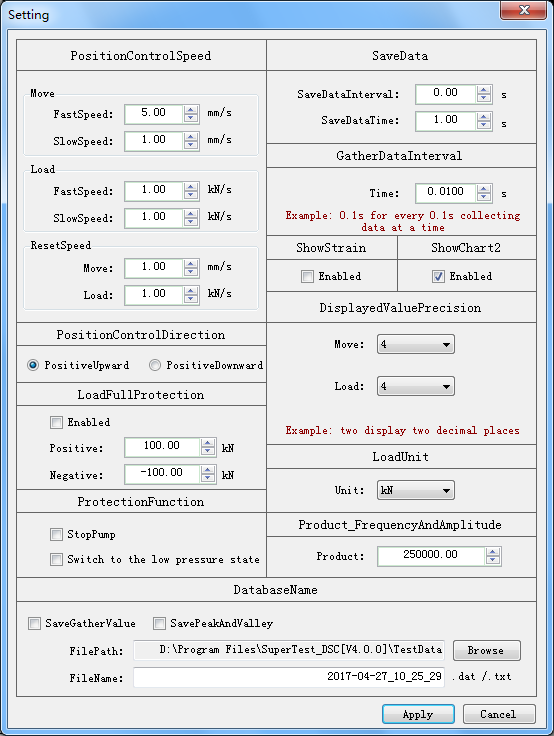Increase Move FastSpeed with up arrow
This screenshot has height=736, width=554.
tap(191, 110)
